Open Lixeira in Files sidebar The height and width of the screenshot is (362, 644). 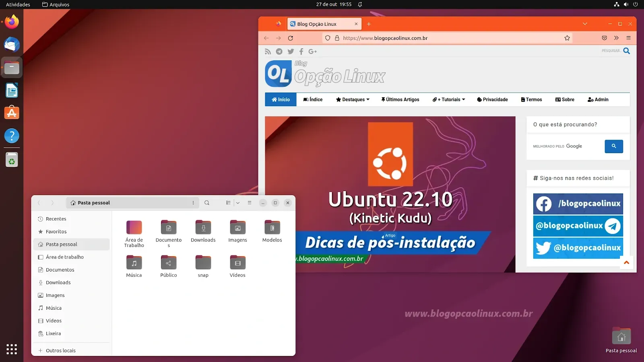(72, 333)
